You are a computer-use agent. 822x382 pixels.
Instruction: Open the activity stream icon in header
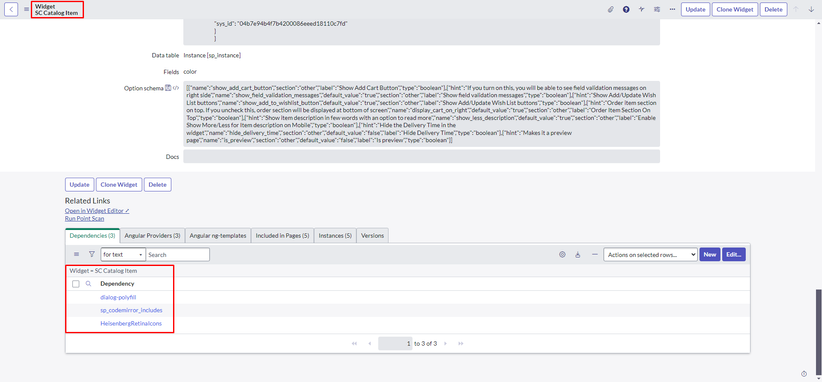tap(642, 9)
